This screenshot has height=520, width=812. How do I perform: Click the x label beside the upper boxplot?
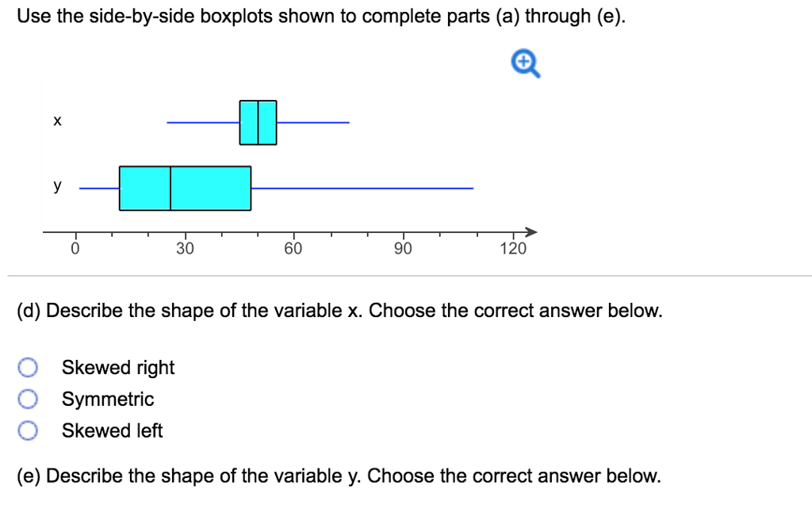(56, 120)
